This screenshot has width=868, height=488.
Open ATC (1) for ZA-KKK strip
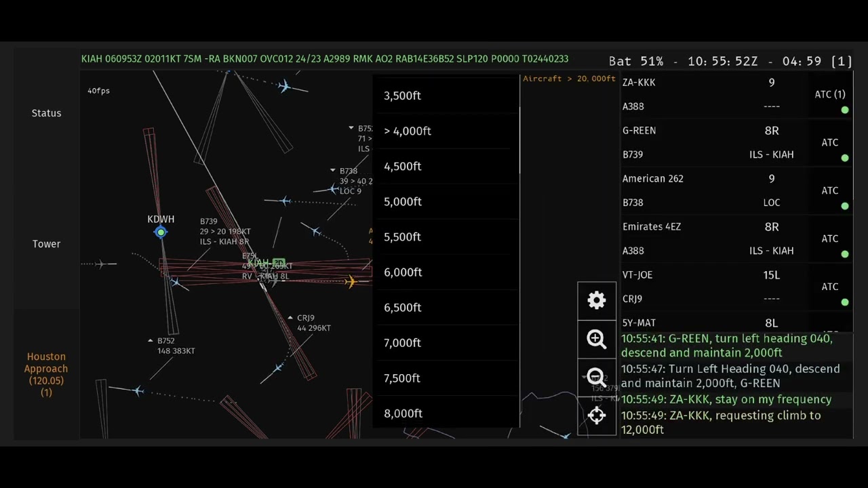pyautogui.click(x=830, y=95)
